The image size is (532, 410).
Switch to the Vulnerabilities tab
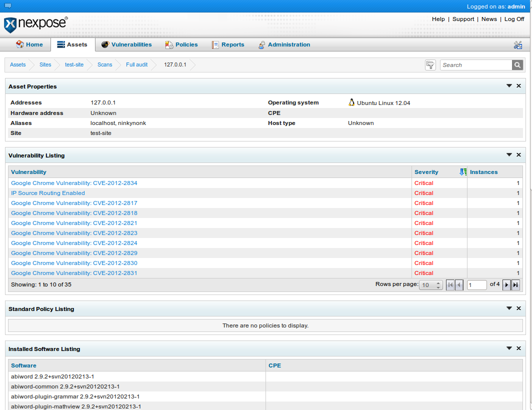126,44
